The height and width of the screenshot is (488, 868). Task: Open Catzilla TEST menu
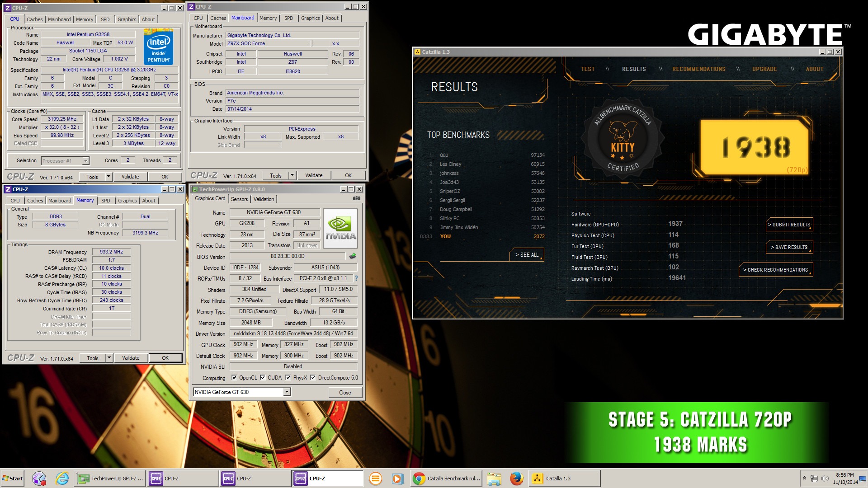point(588,69)
